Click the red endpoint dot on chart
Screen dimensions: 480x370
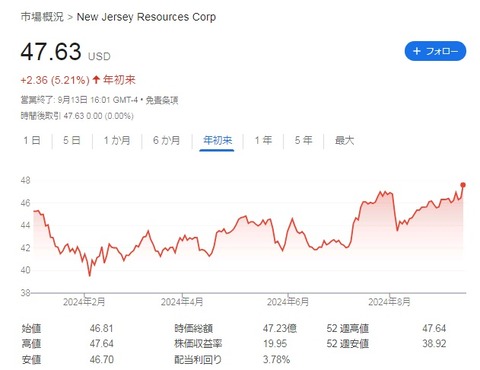463,185
